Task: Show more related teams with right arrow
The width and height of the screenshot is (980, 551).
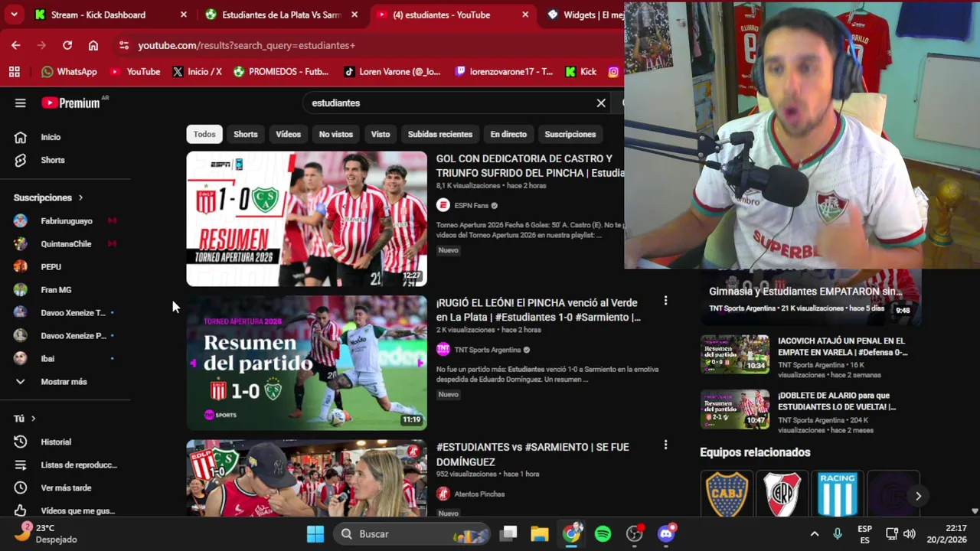Action: coord(918,496)
